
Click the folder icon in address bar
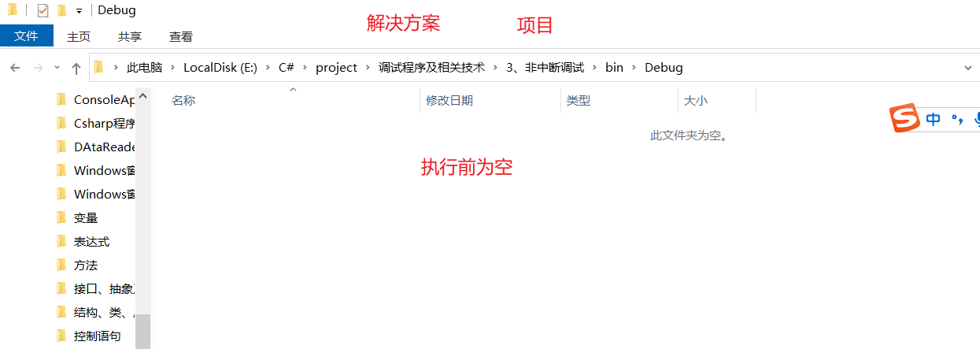(x=98, y=67)
